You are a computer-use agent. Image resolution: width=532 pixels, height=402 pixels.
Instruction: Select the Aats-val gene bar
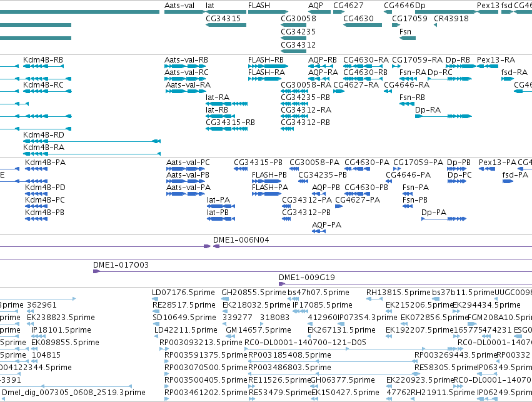tap(184, 12)
